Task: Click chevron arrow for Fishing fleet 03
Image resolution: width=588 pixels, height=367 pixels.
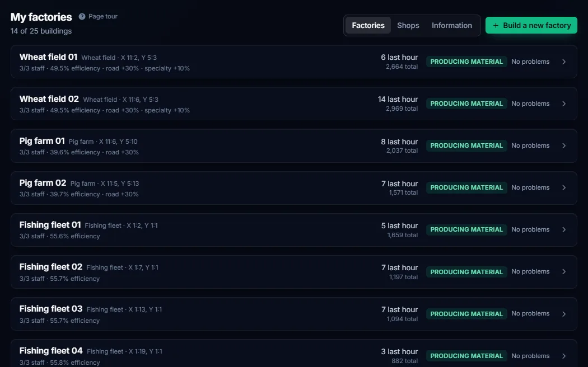Action: [564, 314]
